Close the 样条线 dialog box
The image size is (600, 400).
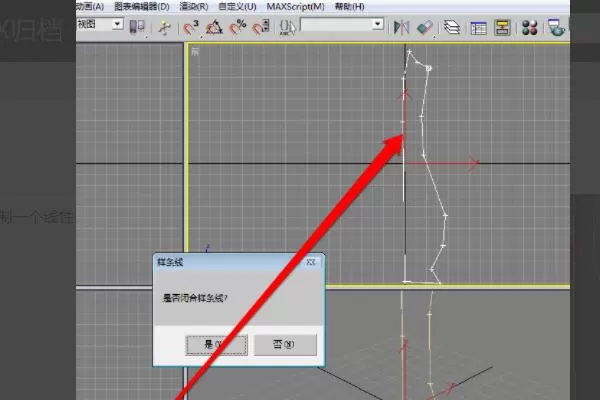[310, 262]
